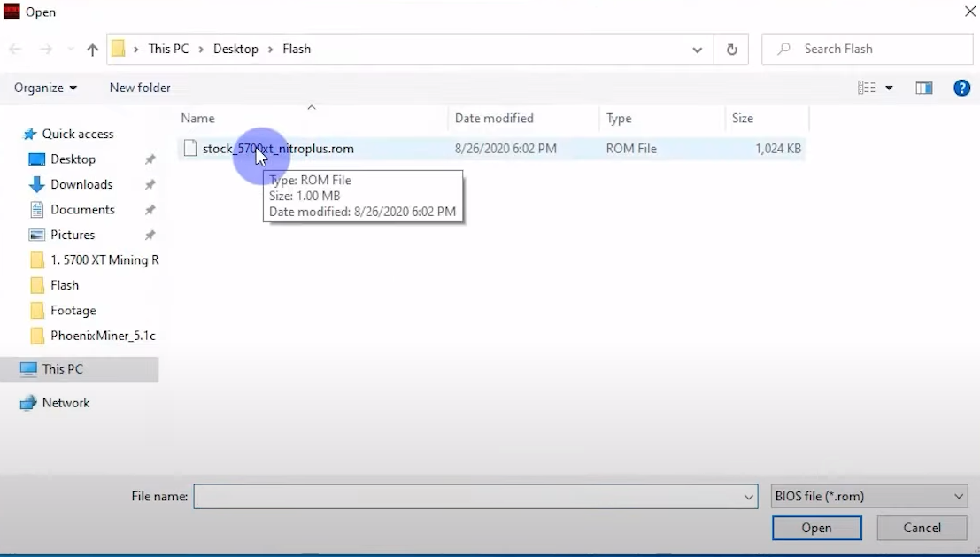Expand the File name history dropdown arrow

749,497
